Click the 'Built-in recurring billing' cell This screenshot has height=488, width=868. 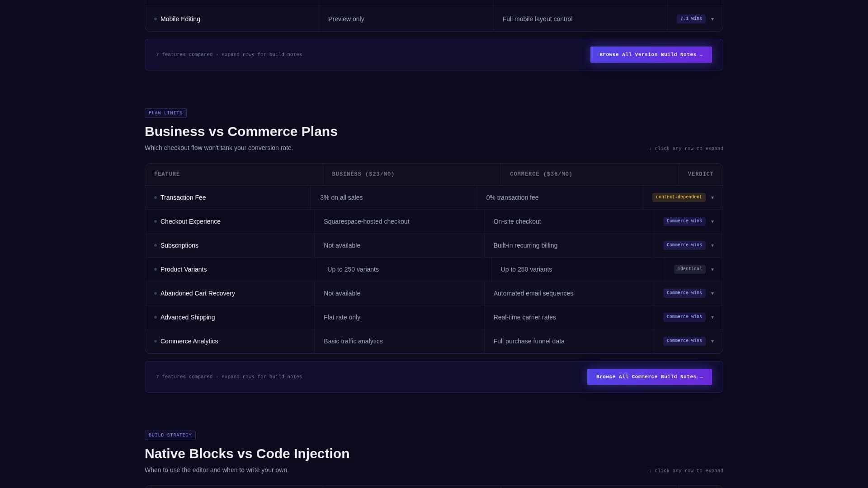(569, 245)
